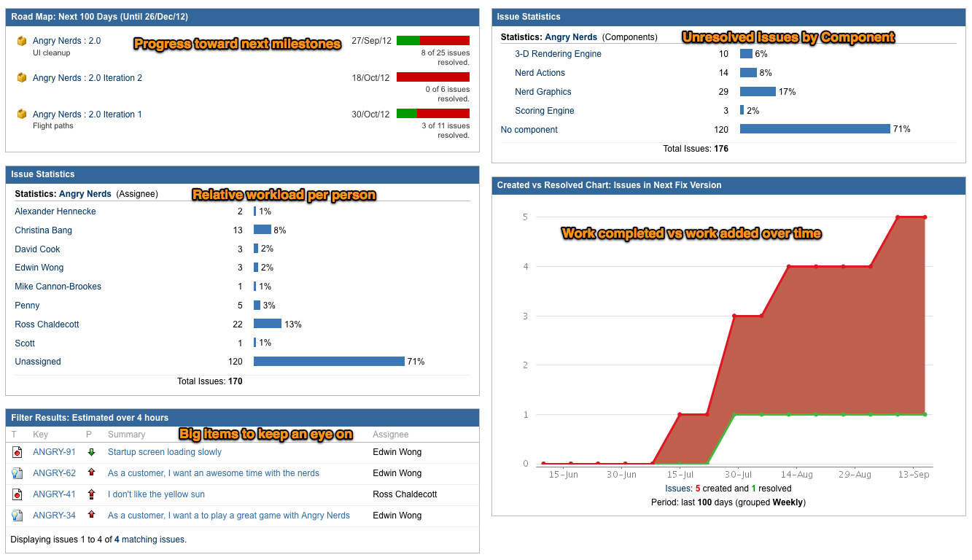Select assignee Ross Chaldecott

point(47,324)
